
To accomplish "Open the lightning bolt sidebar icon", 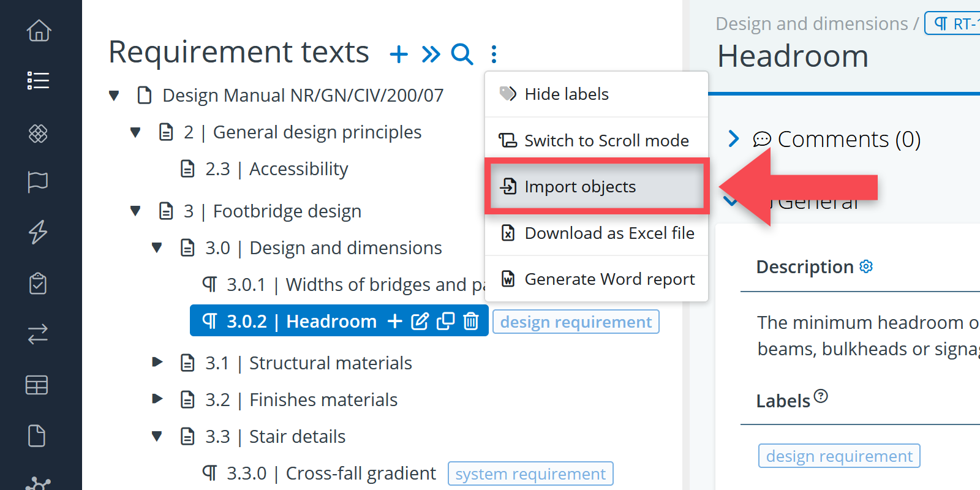I will (38, 232).
